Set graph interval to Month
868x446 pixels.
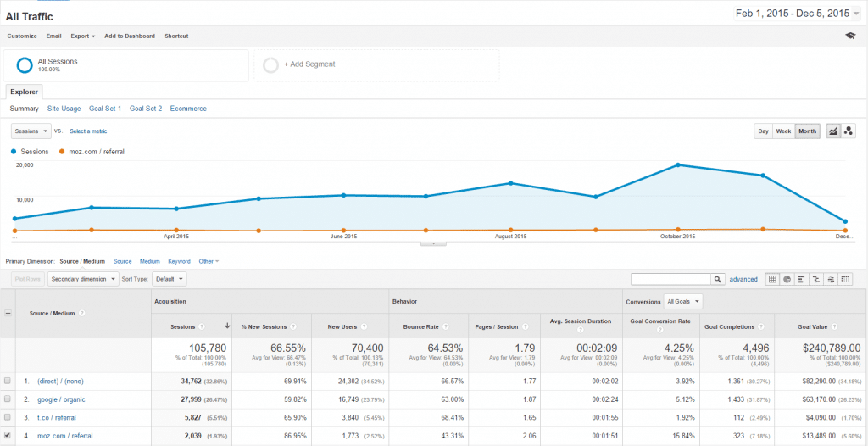pos(807,131)
